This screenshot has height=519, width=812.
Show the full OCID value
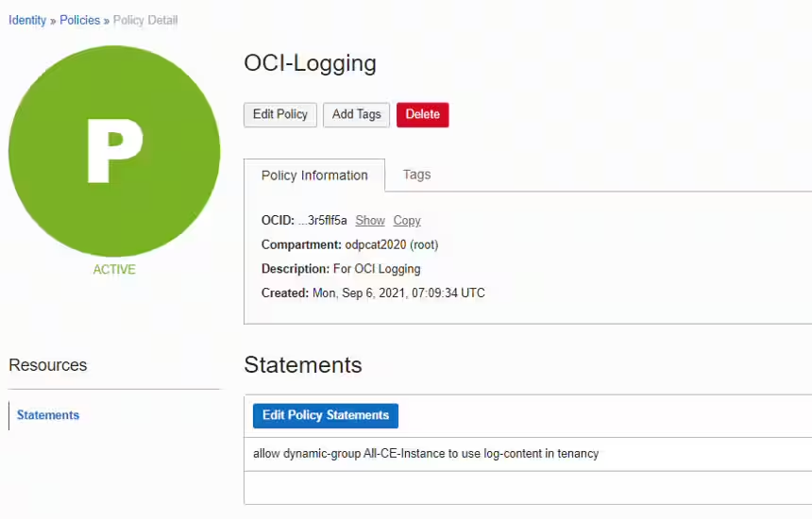[x=370, y=220]
